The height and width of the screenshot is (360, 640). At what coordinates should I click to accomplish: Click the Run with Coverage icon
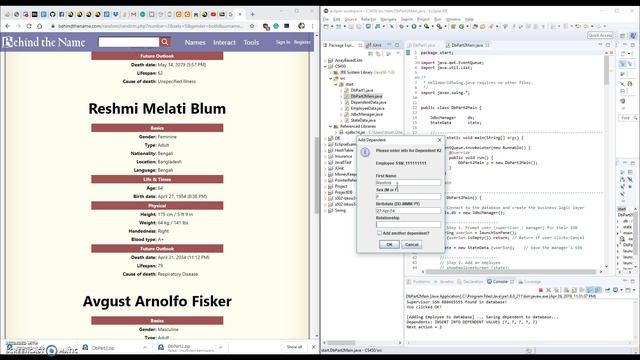point(426,27)
